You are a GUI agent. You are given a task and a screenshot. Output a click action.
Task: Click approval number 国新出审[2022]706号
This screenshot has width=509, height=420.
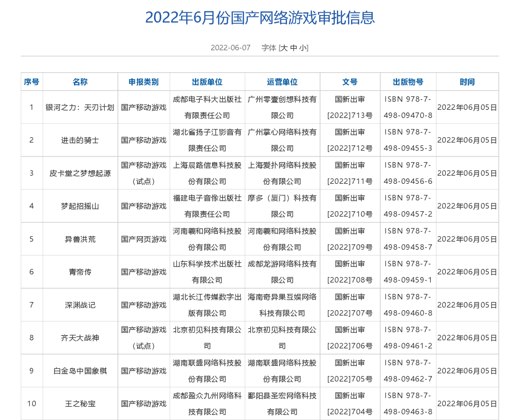350,338
